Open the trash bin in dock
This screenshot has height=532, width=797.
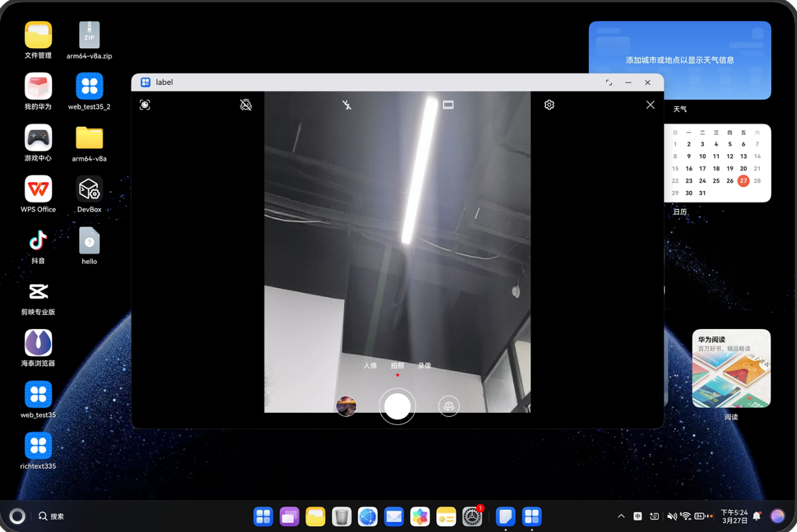341,516
